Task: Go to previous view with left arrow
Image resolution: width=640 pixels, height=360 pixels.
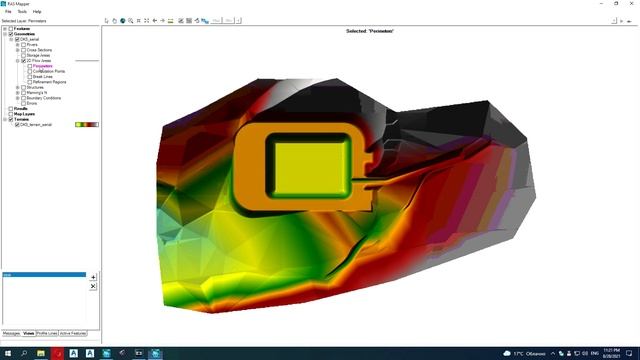Action: click(x=155, y=20)
